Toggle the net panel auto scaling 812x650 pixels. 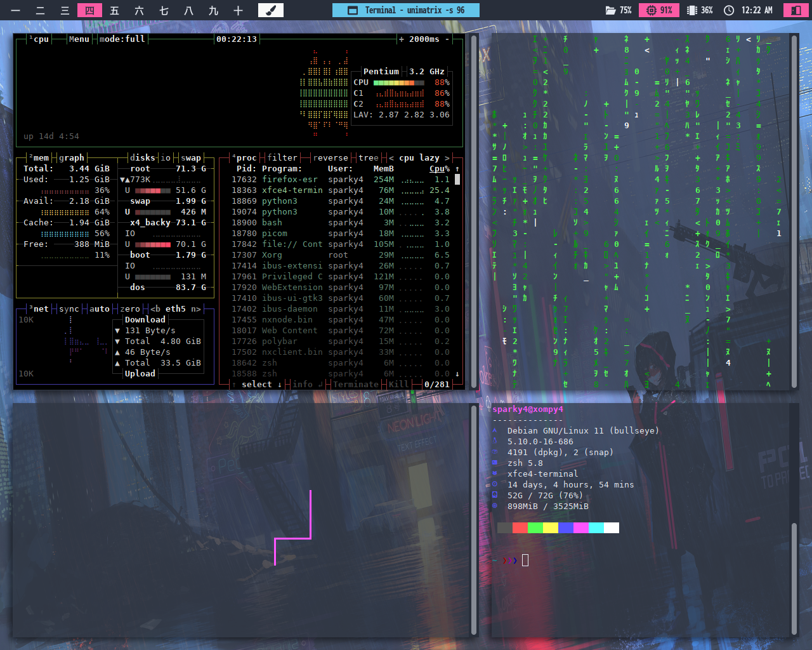pyautogui.click(x=99, y=309)
